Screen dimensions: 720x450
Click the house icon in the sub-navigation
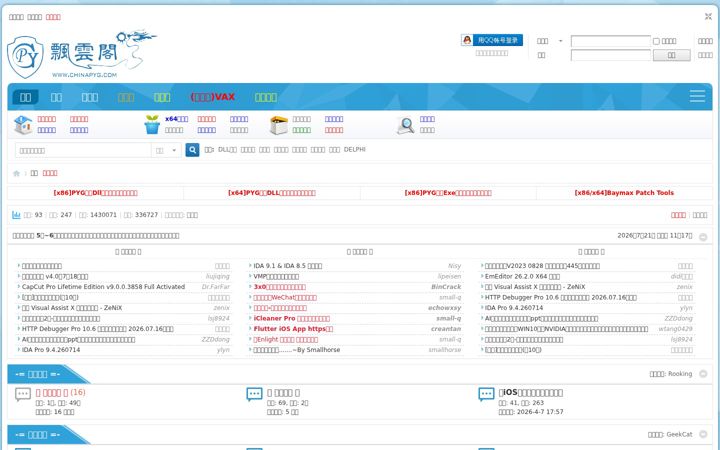click(23, 124)
